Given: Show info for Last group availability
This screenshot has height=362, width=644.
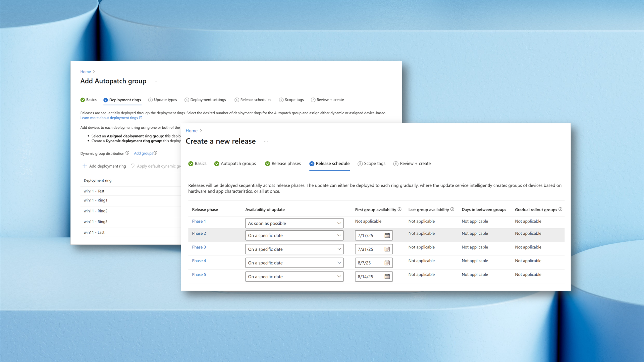Looking at the screenshot, I should click(452, 209).
